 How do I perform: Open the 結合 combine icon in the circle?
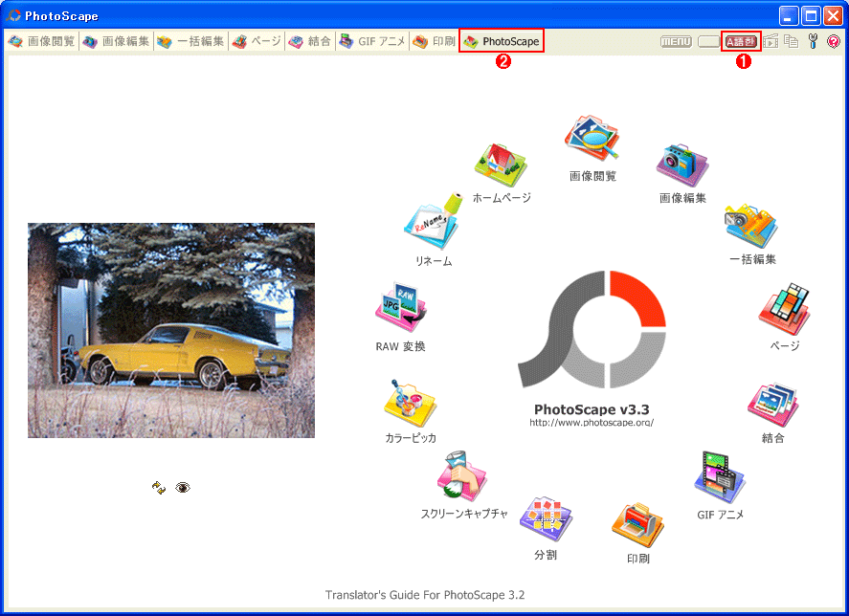click(772, 405)
